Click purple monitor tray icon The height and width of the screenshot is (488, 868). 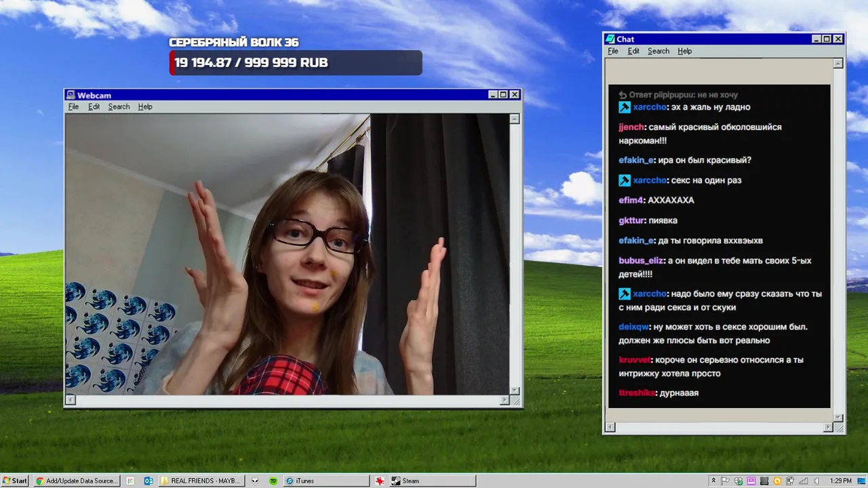coord(751,481)
